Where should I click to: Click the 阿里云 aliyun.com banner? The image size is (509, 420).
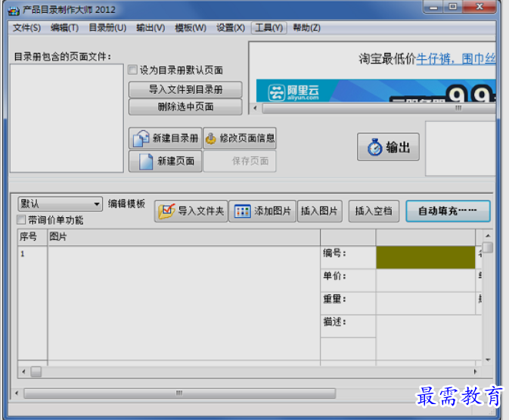pos(376,91)
